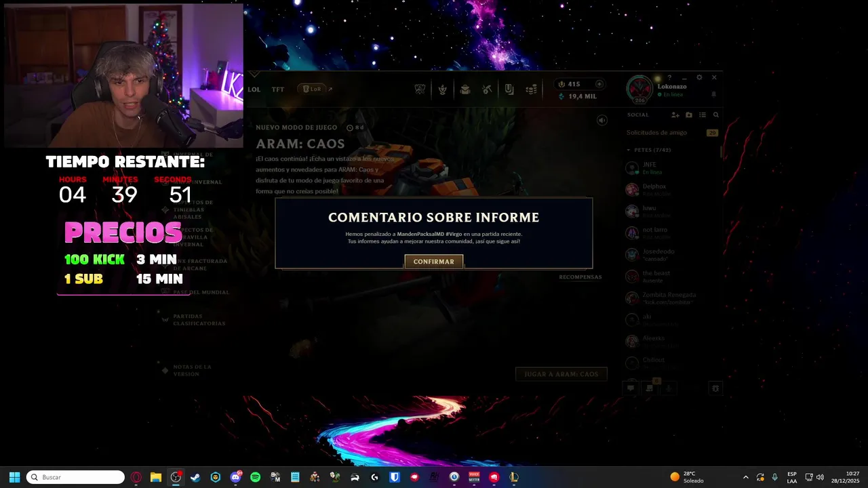Screen dimensions: 868x488
Task: Click Jugar a ARAM: Caos button
Action: (561, 374)
